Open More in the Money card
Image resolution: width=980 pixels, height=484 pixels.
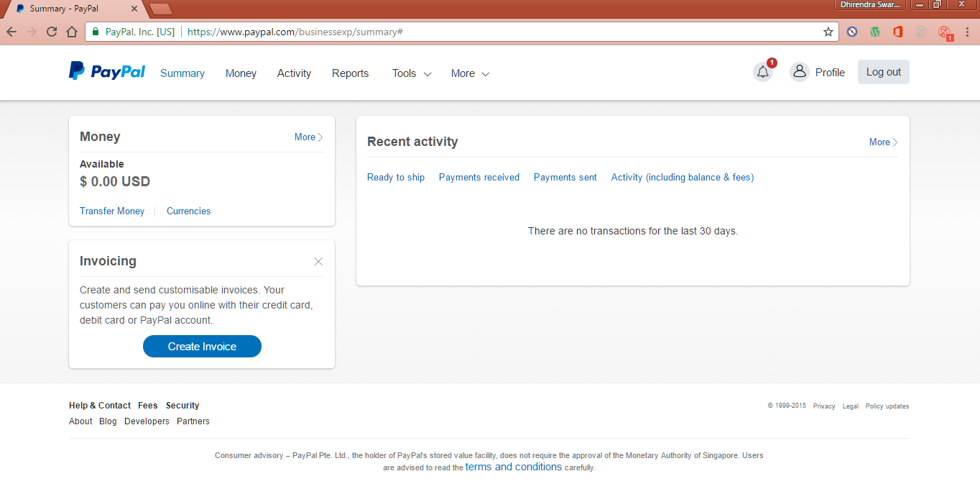(x=308, y=137)
